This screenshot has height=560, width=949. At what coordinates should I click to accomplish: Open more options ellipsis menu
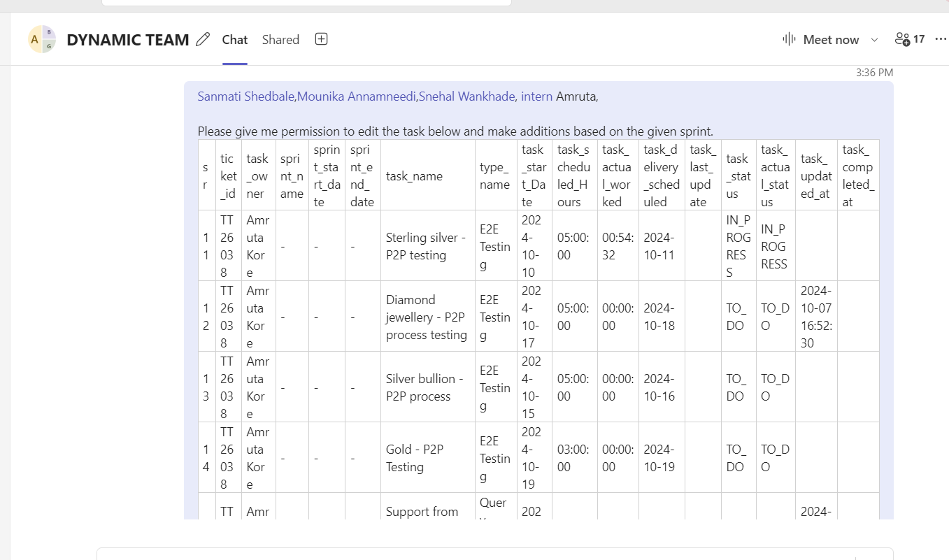tap(941, 39)
